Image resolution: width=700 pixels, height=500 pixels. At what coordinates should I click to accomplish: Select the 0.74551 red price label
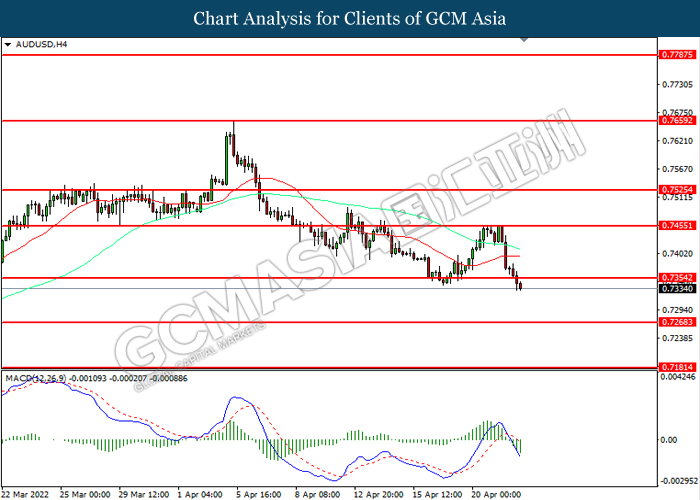pyautogui.click(x=677, y=226)
